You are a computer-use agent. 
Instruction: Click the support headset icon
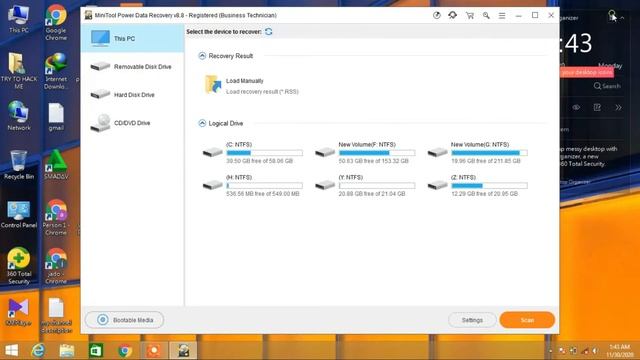pyautogui.click(x=453, y=15)
